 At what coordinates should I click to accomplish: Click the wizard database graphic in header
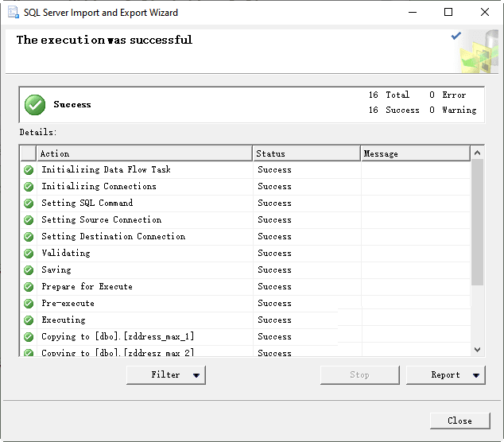(x=475, y=52)
